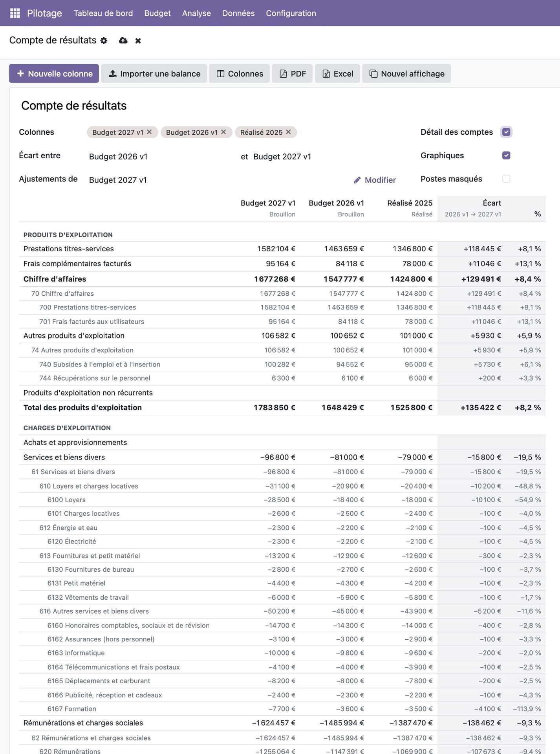Image resolution: width=560 pixels, height=754 pixels.
Task: Open the Configuration menu
Action: [x=291, y=13]
